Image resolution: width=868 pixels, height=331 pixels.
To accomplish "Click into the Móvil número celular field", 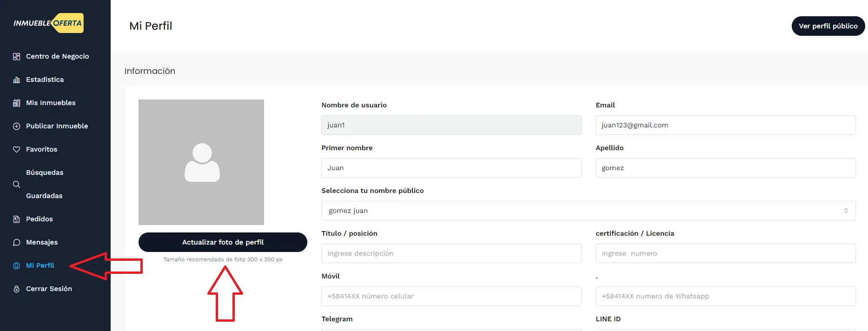I will click(451, 296).
